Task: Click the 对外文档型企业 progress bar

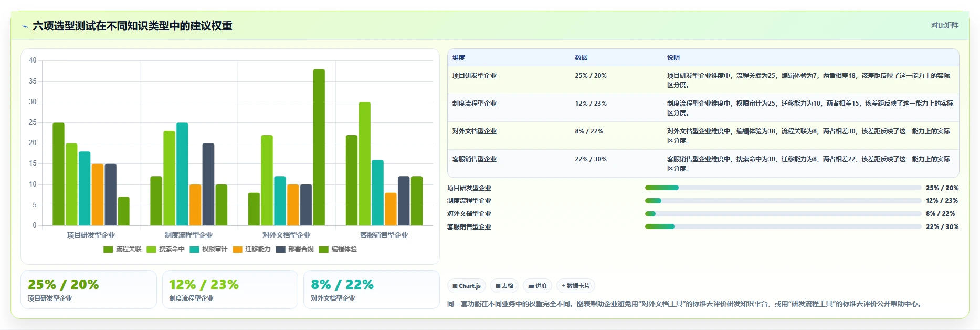Action: pos(783,214)
